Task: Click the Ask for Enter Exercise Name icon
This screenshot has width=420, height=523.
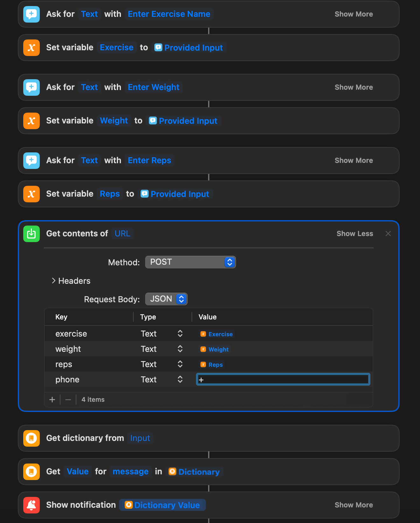Action: (31, 14)
